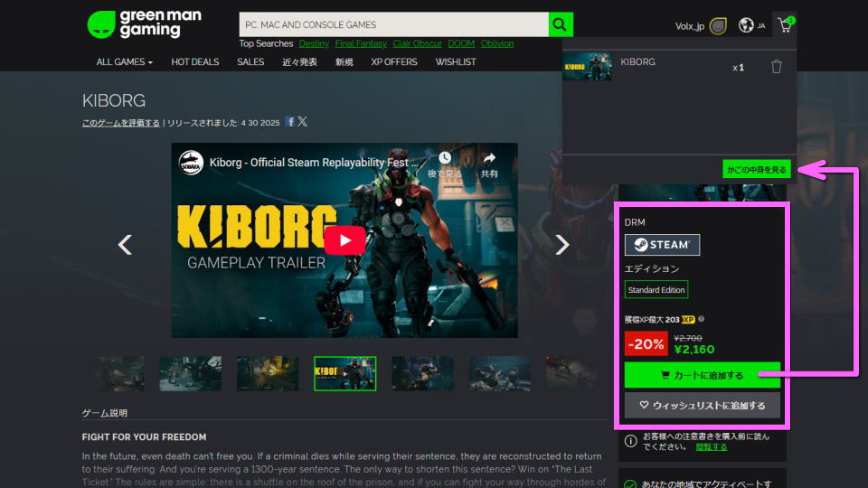This screenshot has height=488, width=868.
Task: Click KIBORG cart item thumbnail
Action: (x=587, y=66)
